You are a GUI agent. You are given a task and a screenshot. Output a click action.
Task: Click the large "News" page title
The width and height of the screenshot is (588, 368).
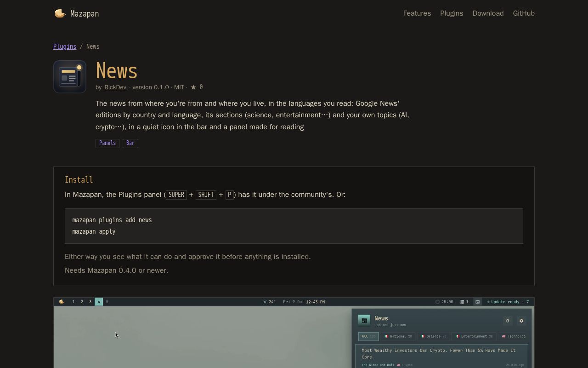(x=117, y=71)
